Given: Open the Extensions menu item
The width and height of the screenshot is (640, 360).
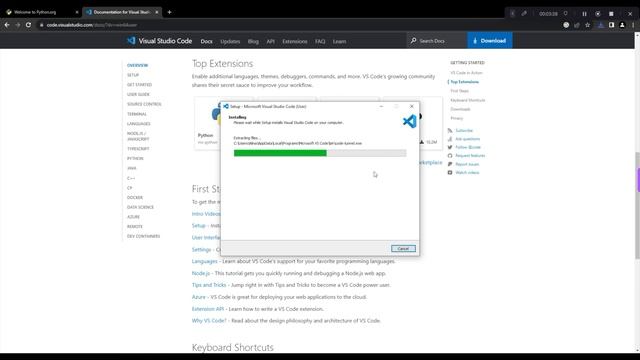Looking at the screenshot, I should 295,41.
